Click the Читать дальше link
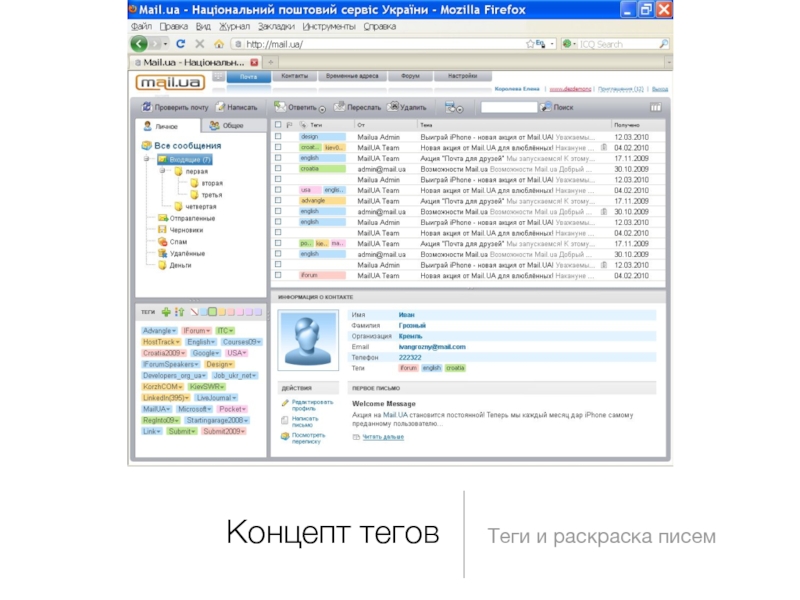This screenshot has height=600, width=800. tap(383, 437)
